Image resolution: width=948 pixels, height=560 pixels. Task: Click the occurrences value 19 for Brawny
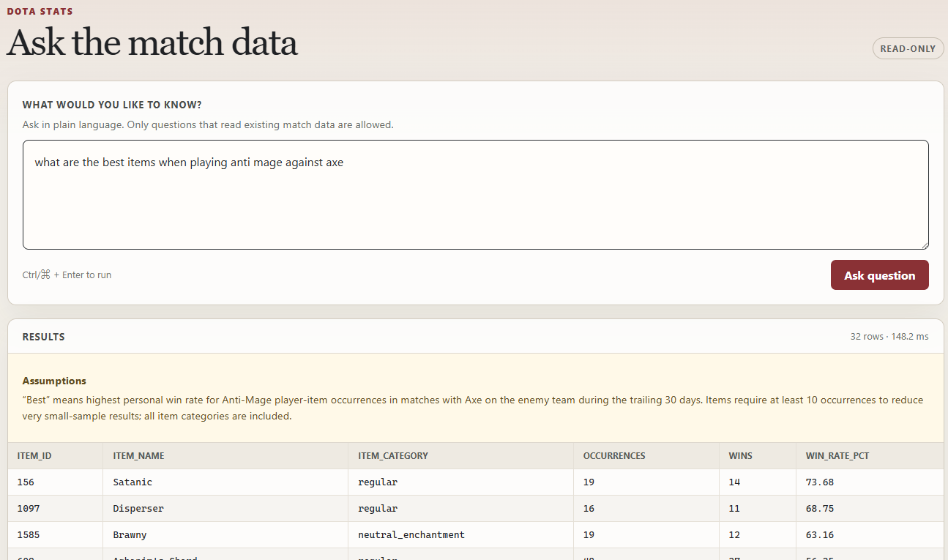click(x=646, y=535)
